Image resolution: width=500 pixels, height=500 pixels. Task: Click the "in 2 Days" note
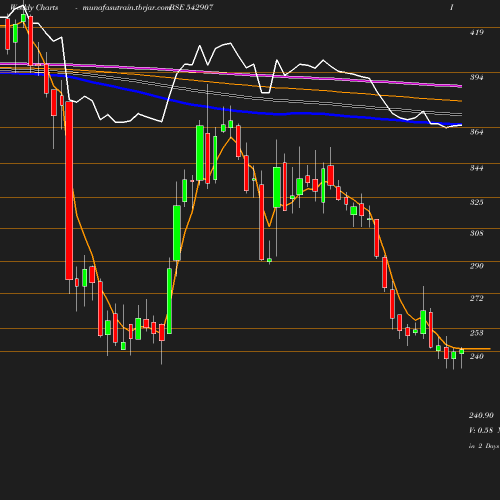pyautogui.click(x=484, y=446)
